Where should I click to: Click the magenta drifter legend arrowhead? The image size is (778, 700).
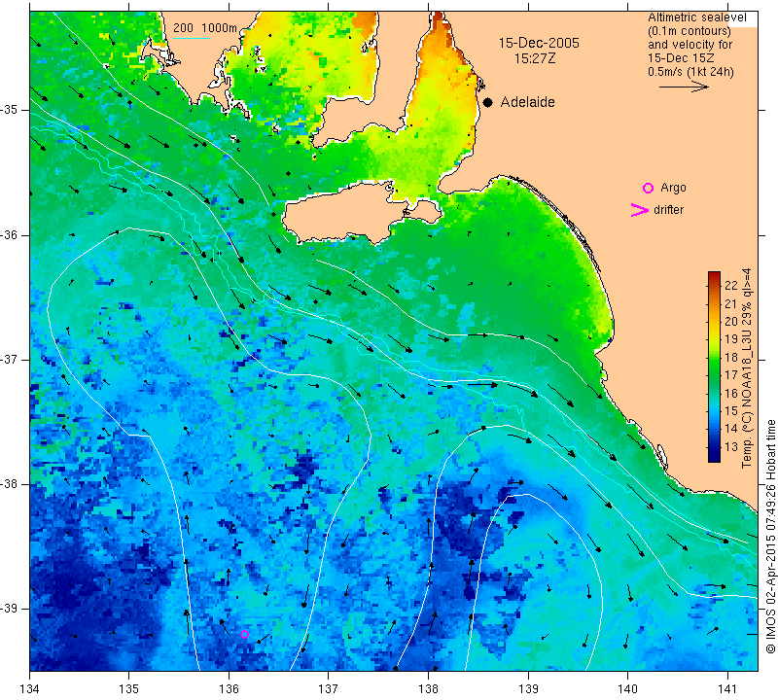639,210
